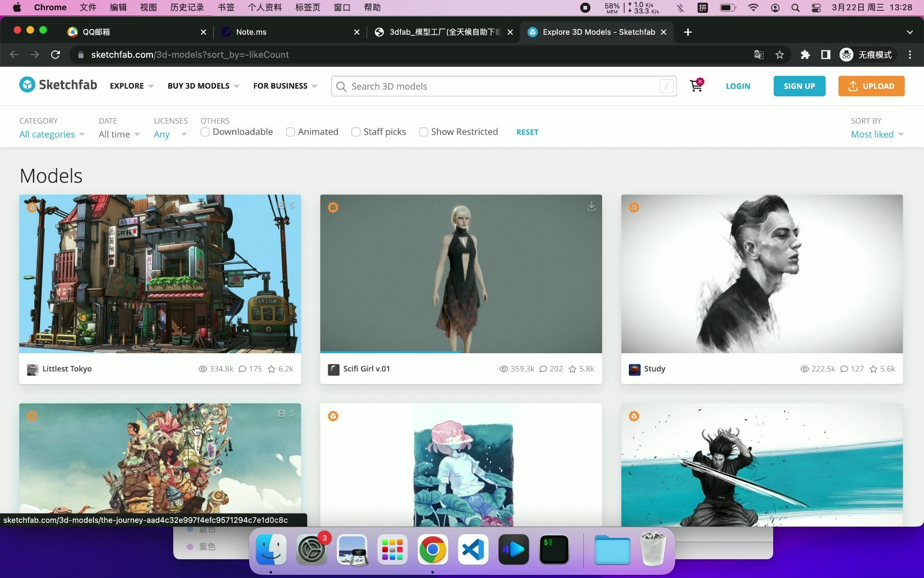
Task: Click the comments icon on Scifi Girl
Action: (543, 369)
